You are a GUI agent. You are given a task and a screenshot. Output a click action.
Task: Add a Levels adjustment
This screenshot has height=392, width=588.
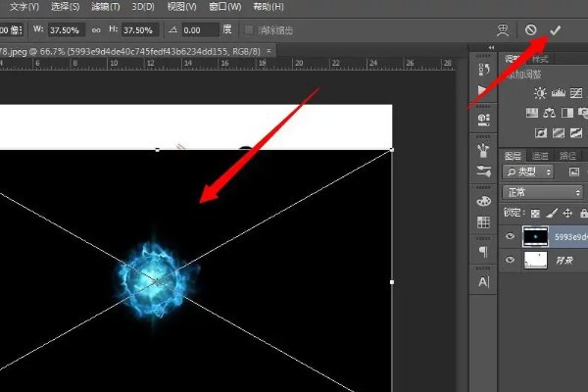(x=559, y=92)
